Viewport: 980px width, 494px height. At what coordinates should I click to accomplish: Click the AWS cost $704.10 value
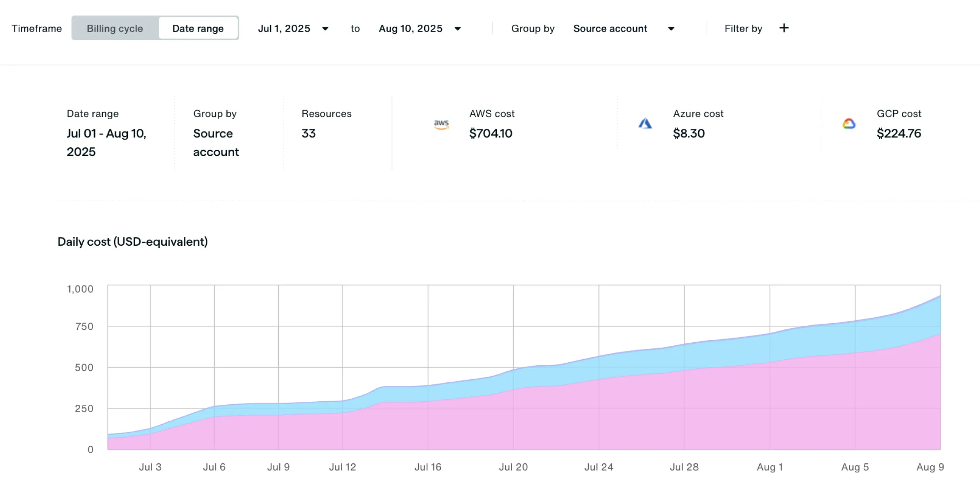tap(490, 133)
